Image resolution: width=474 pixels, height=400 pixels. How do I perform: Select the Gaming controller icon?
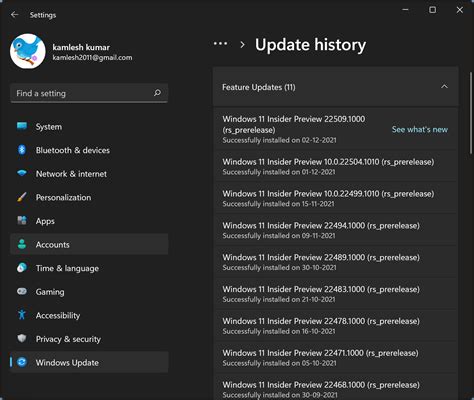[x=22, y=291]
